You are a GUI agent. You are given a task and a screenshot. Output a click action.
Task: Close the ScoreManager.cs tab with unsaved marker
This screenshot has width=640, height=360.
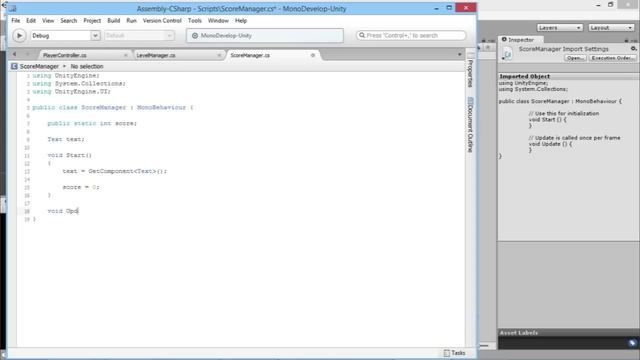coord(313,55)
